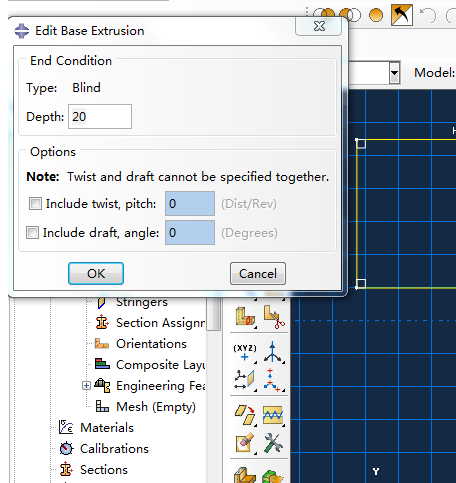This screenshot has height=483, width=456.
Task: Click the Partition Face sketch tool icon
Action: 273,414
